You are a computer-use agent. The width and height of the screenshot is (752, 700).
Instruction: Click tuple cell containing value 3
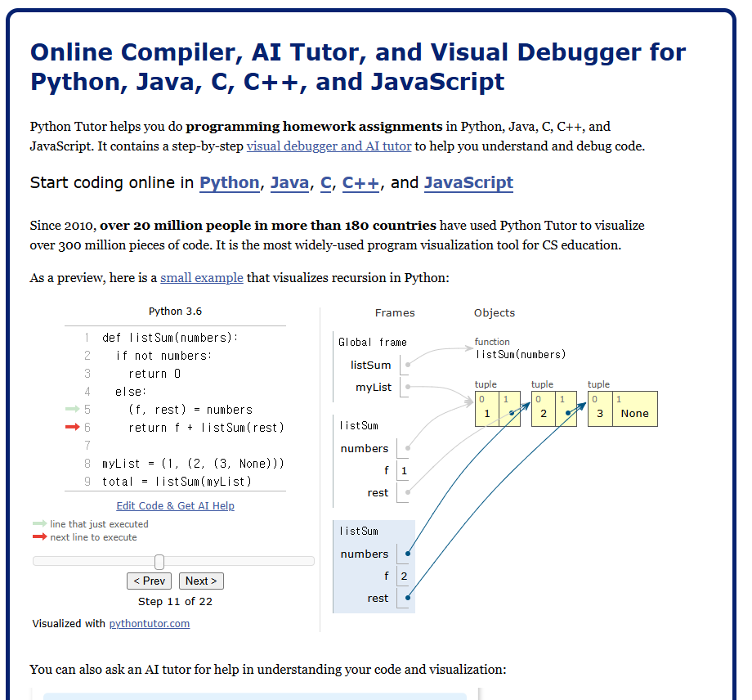[x=600, y=409]
